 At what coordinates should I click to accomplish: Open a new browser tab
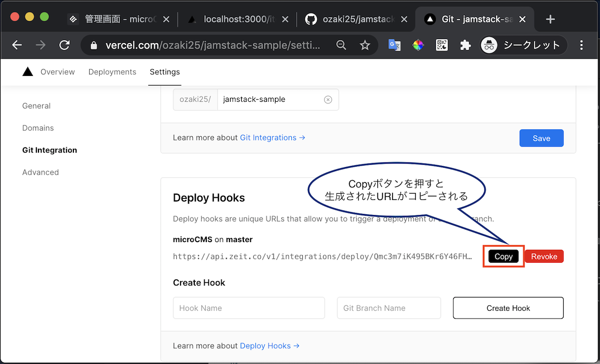pos(550,19)
